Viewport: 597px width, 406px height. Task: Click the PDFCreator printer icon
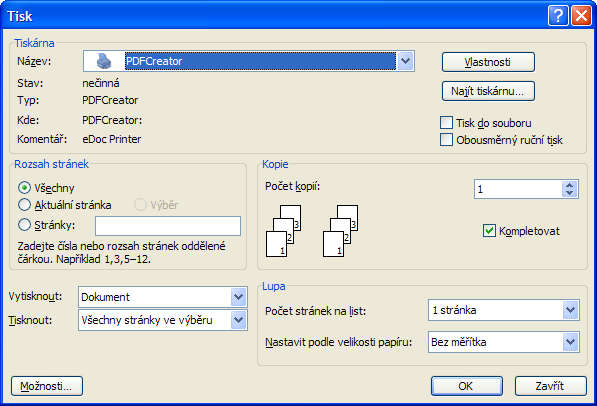click(x=104, y=61)
